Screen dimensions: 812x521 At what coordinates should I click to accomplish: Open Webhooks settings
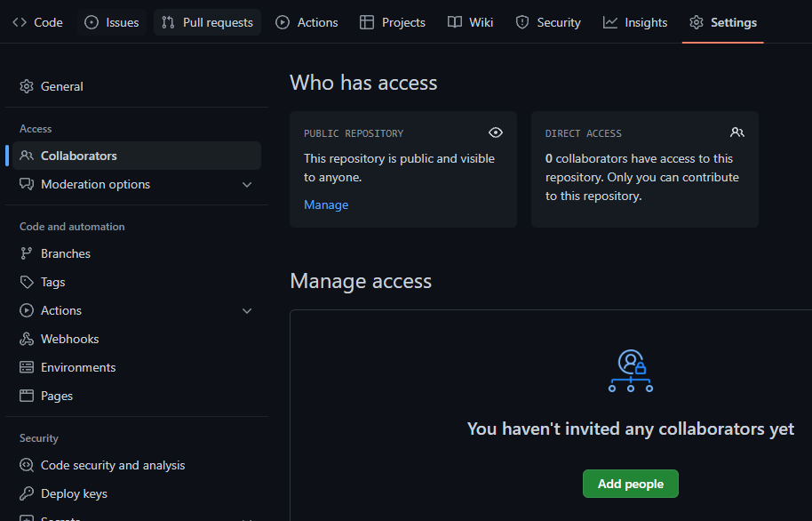click(x=137, y=339)
